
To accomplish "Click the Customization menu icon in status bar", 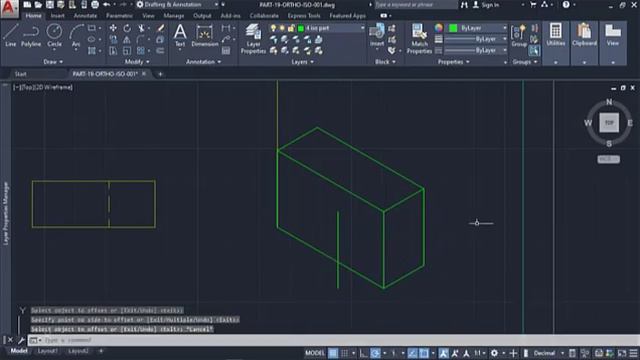I will click(x=633, y=353).
